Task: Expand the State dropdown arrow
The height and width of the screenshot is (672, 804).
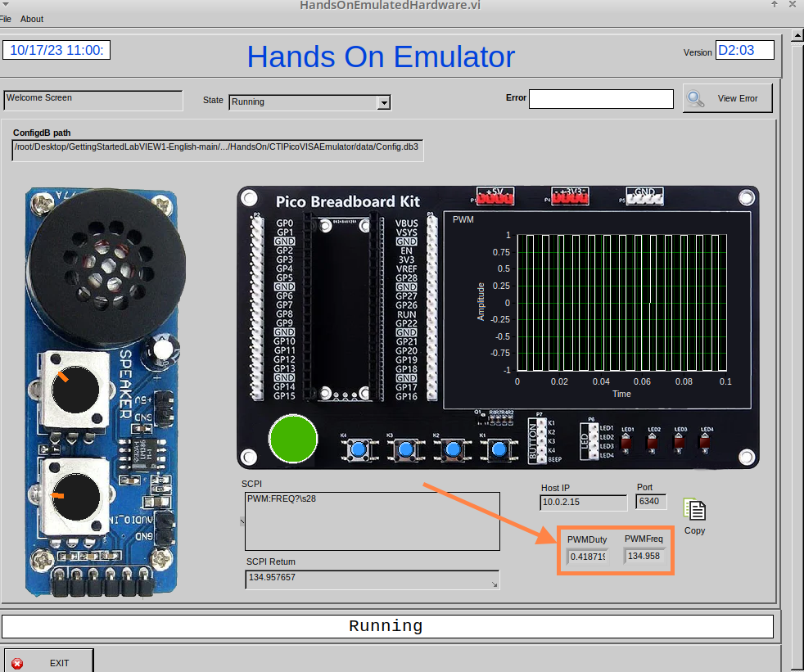Action: (x=384, y=102)
